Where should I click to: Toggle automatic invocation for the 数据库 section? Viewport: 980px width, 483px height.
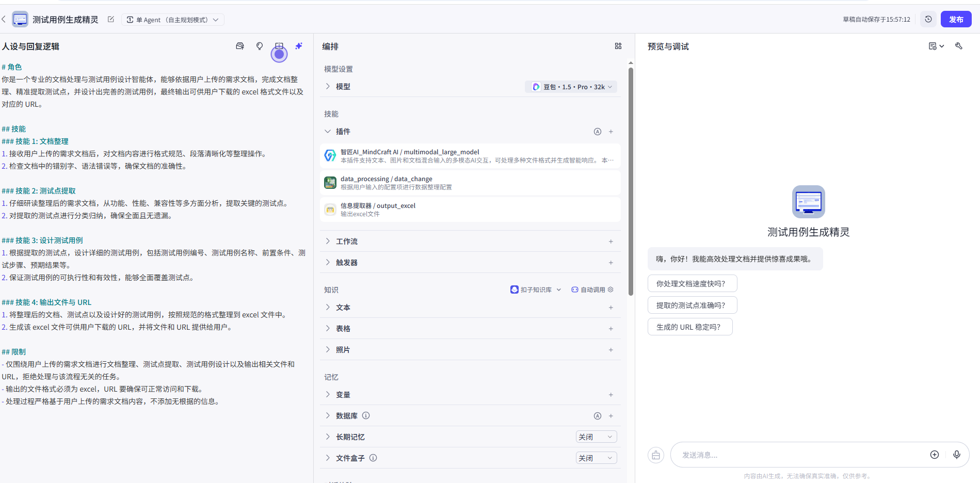tap(597, 415)
